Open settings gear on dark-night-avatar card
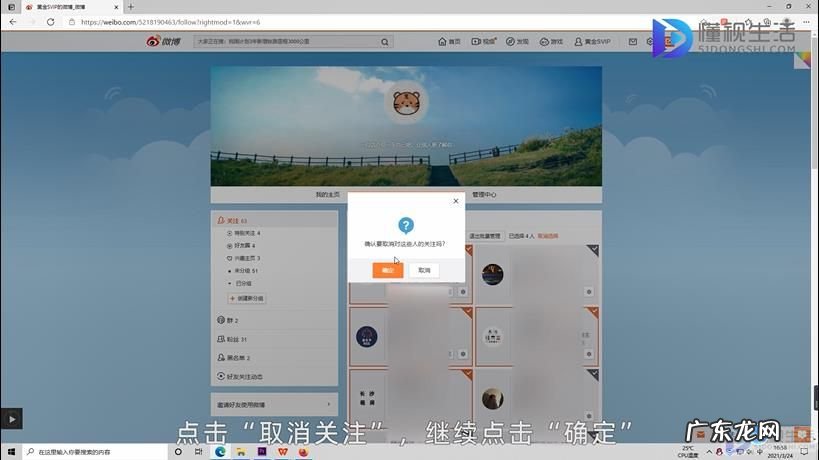The width and height of the screenshot is (819, 460). (589, 292)
